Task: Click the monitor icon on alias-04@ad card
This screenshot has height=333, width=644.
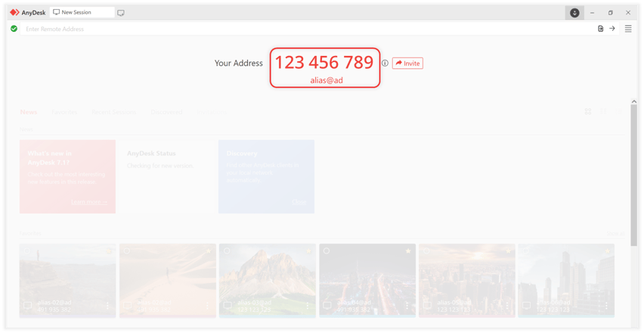Action: pyautogui.click(x=327, y=306)
